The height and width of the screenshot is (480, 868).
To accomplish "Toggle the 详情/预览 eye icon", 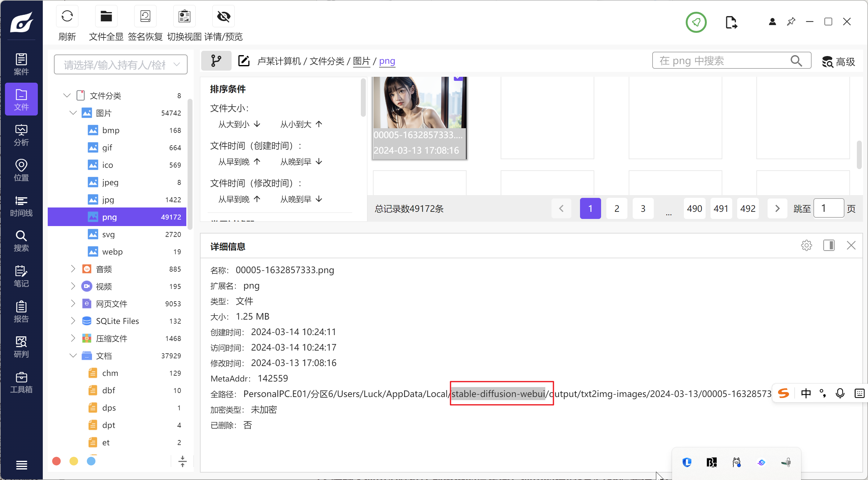I will tap(224, 16).
